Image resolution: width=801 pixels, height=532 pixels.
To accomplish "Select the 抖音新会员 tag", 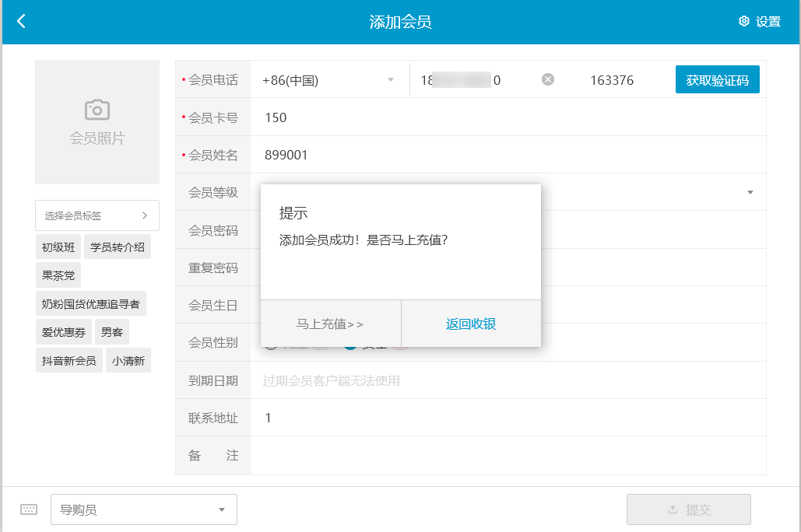I will click(69, 360).
